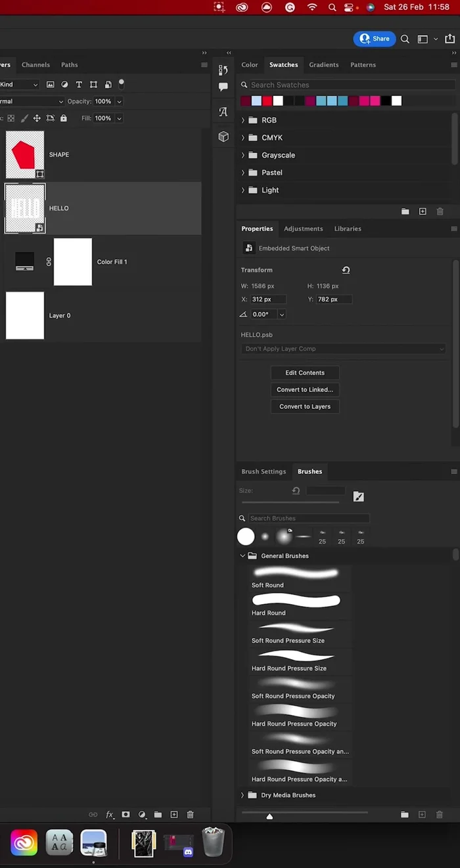
Task: Filter layers by type layers icon
Action: 79,85
